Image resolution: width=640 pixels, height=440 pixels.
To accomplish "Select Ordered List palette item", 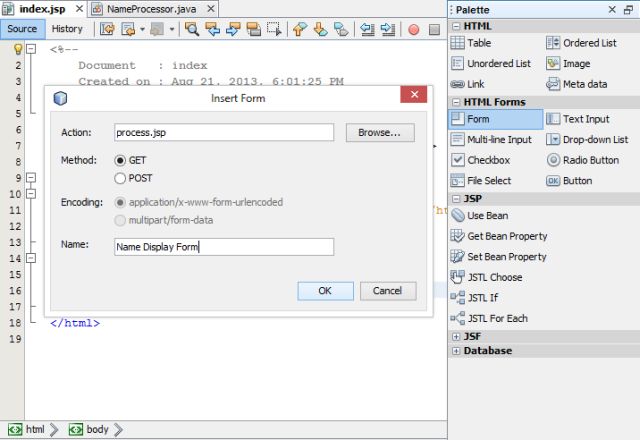I will pos(581,43).
